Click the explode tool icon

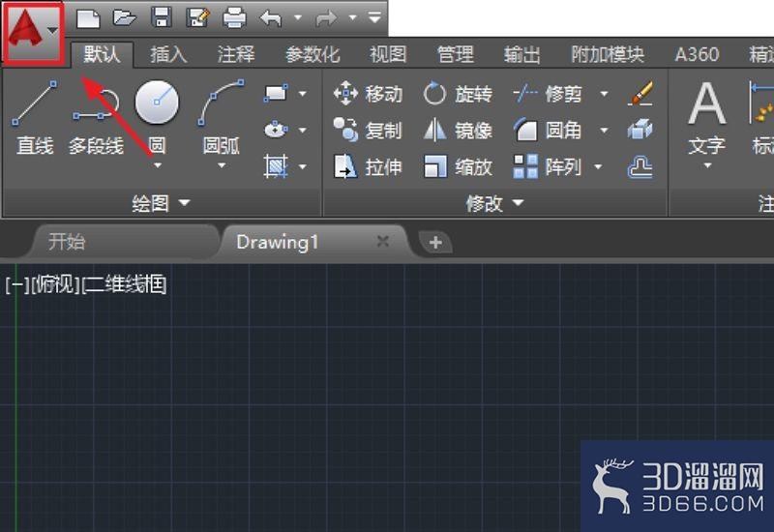point(640,131)
